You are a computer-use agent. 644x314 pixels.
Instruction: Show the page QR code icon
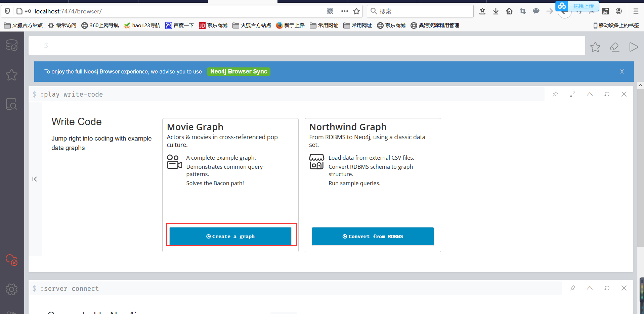330,11
